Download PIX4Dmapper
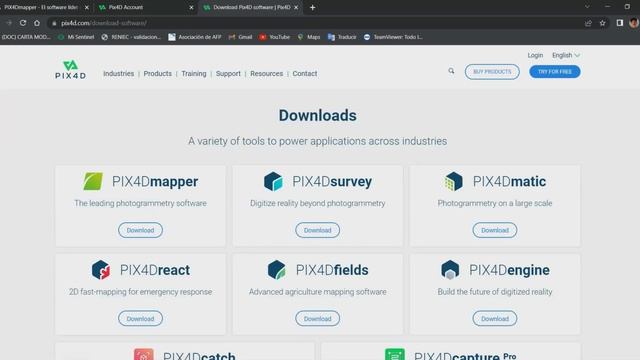The width and height of the screenshot is (640, 360). pyautogui.click(x=140, y=230)
